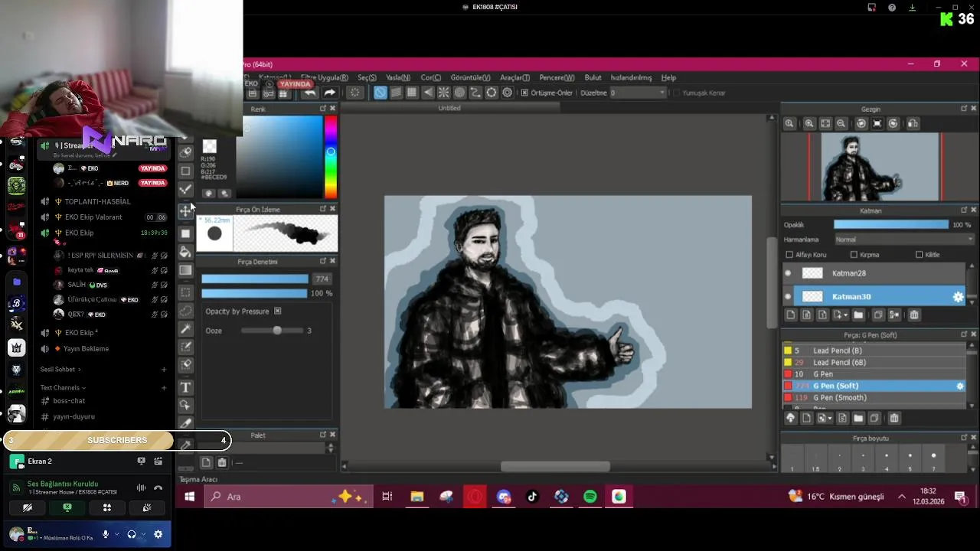
Task: Open settings gear on Katman30 layer
Action: (958, 297)
